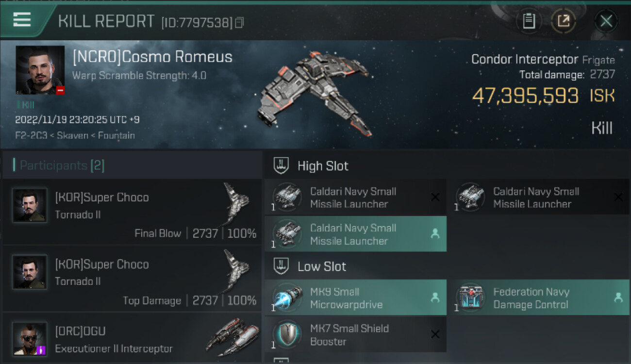Open Super Choco Final Blow entry
The width and height of the screenshot is (631, 364).
(x=131, y=212)
